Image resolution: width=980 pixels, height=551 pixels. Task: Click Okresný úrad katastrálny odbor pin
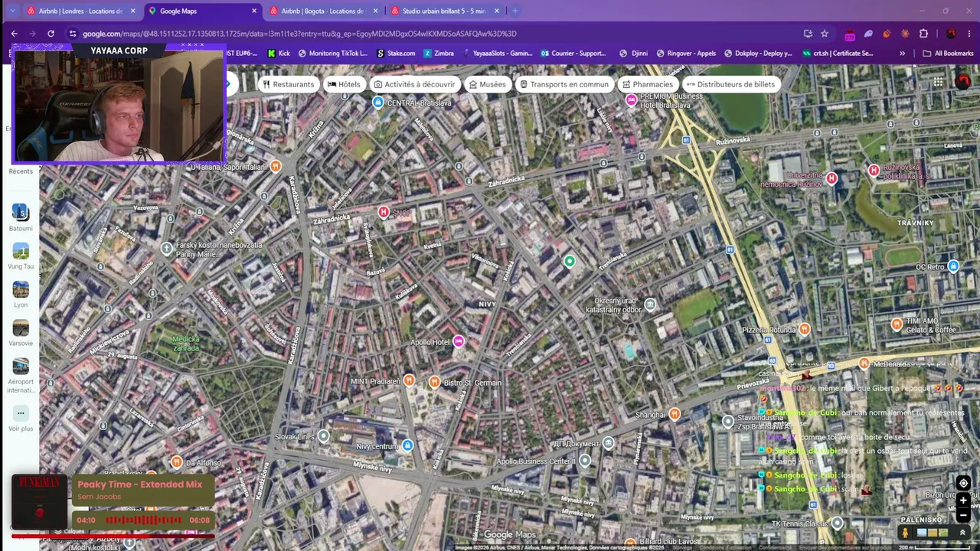click(x=650, y=305)
